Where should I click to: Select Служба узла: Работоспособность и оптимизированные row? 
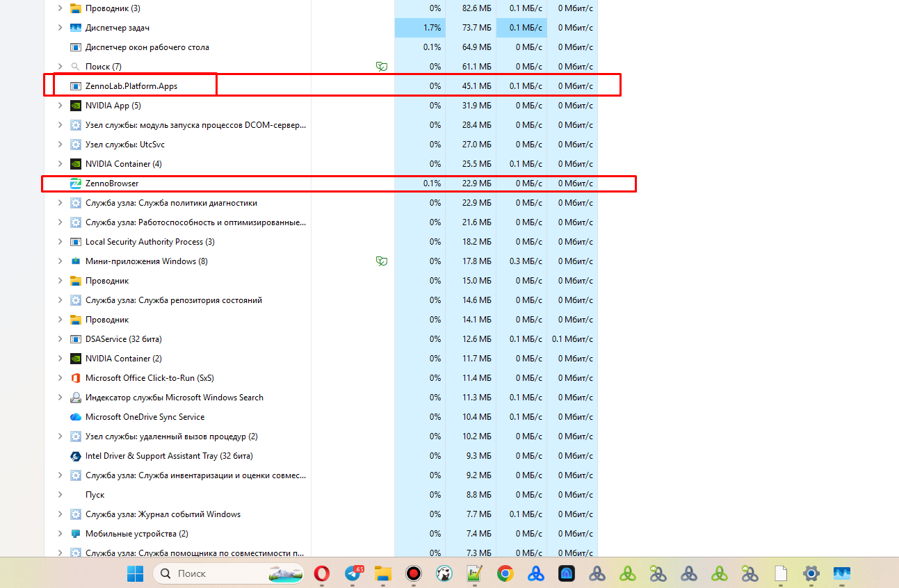321,222
